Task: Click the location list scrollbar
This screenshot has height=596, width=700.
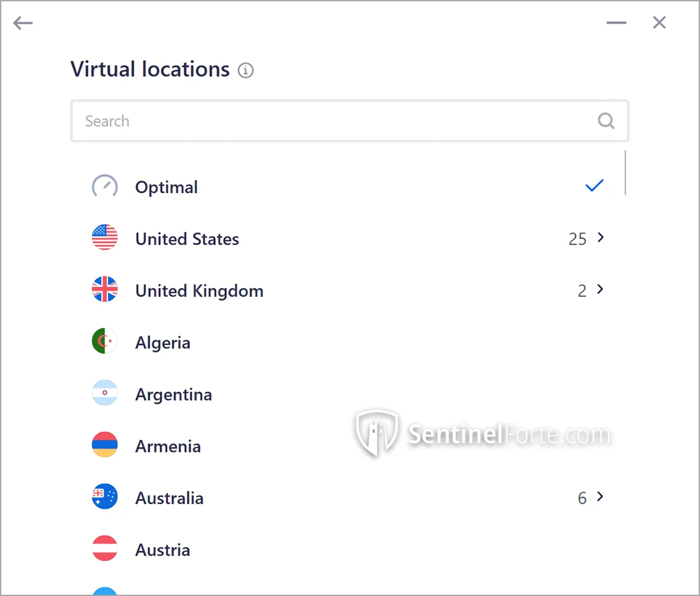Action: pyautogui.click(x=625, y=173)
